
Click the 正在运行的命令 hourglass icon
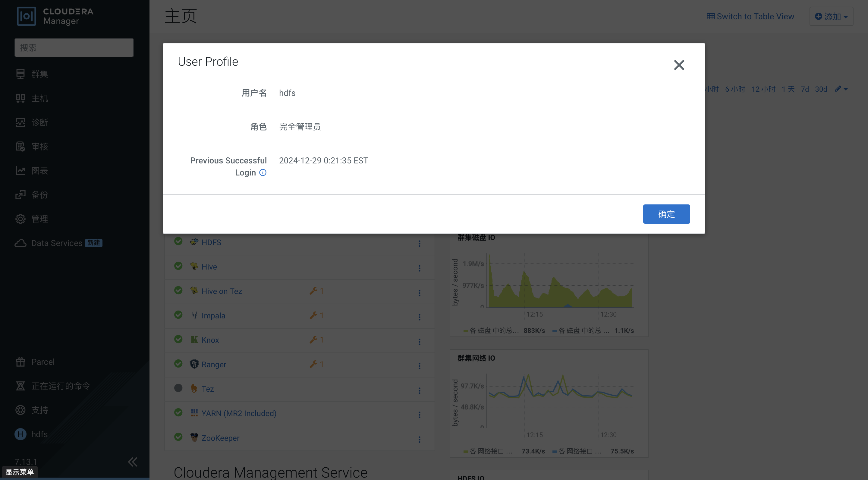[20, 386]
